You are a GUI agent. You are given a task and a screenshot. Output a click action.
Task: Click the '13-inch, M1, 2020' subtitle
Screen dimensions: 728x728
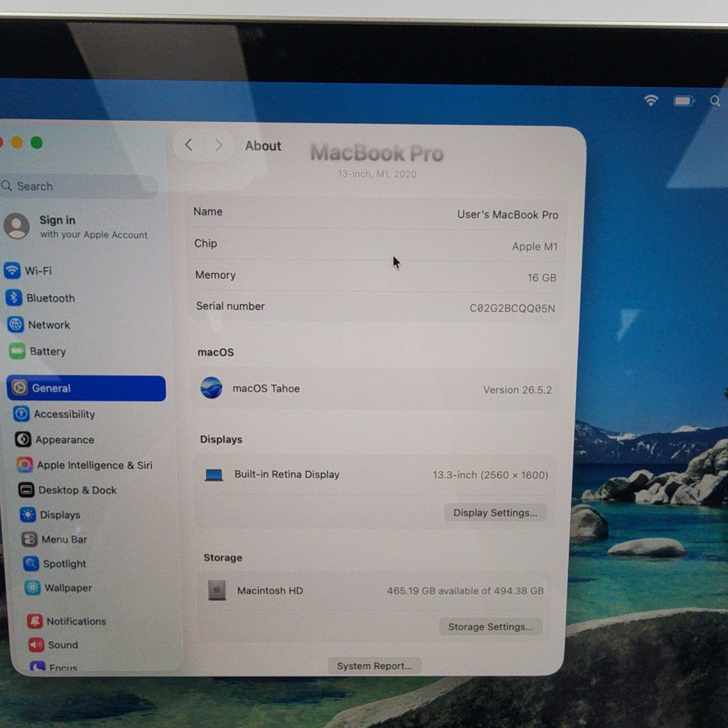click(x=377, y=174)
